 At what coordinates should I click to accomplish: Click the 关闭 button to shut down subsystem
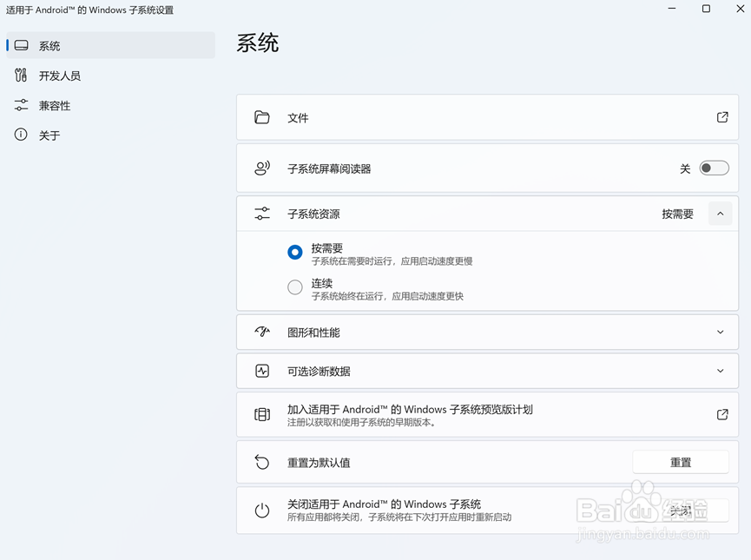(681, 511)
